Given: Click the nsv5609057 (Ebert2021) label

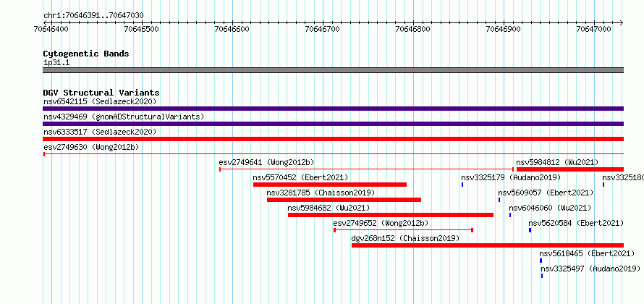Looking at the screenshot, I should [546, 193].
